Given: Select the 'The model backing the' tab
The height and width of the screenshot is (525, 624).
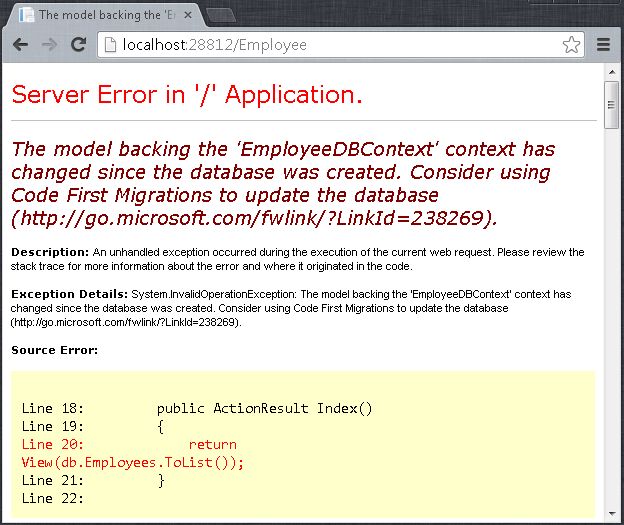Looking at the screenshot, I should [x=104, y=15].
